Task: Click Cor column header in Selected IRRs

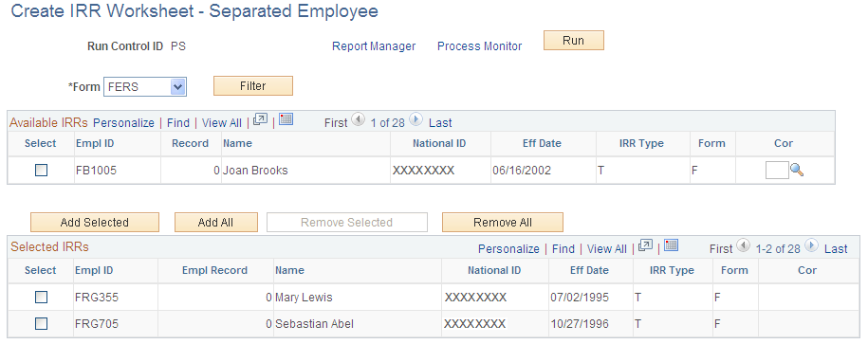Action: pyautogui.click(x=807, y=270)
